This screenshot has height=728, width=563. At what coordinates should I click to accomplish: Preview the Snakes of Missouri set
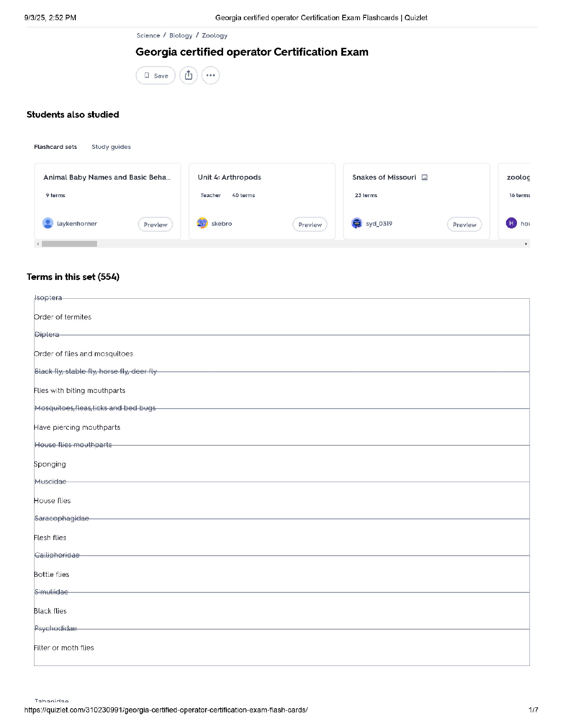pos(465,225)
